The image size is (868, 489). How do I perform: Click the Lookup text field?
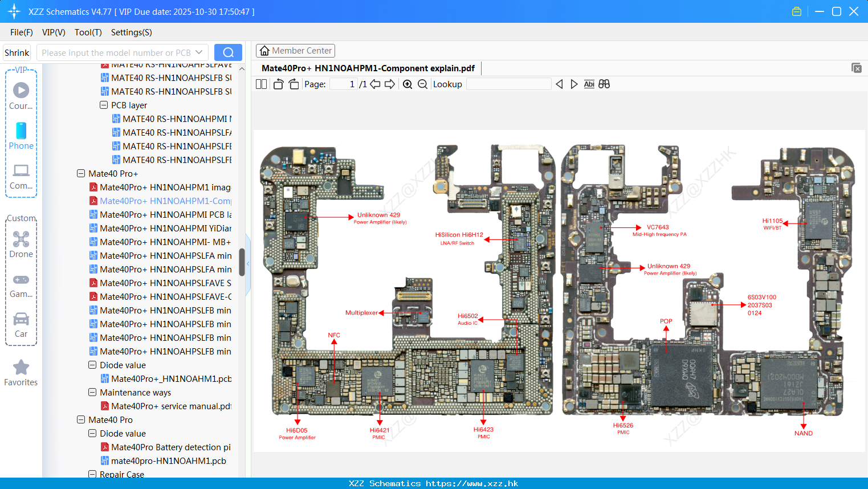pyautogui.click(x=508, y=84)
